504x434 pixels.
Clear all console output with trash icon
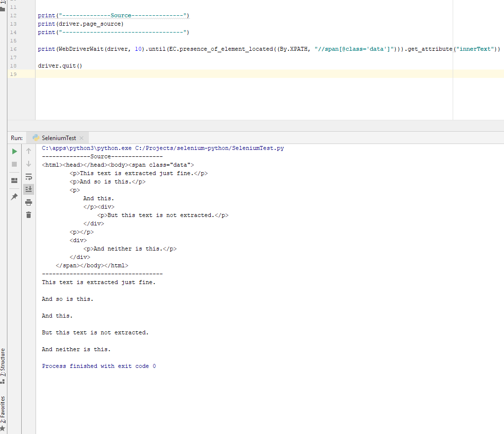click(29, 215)
